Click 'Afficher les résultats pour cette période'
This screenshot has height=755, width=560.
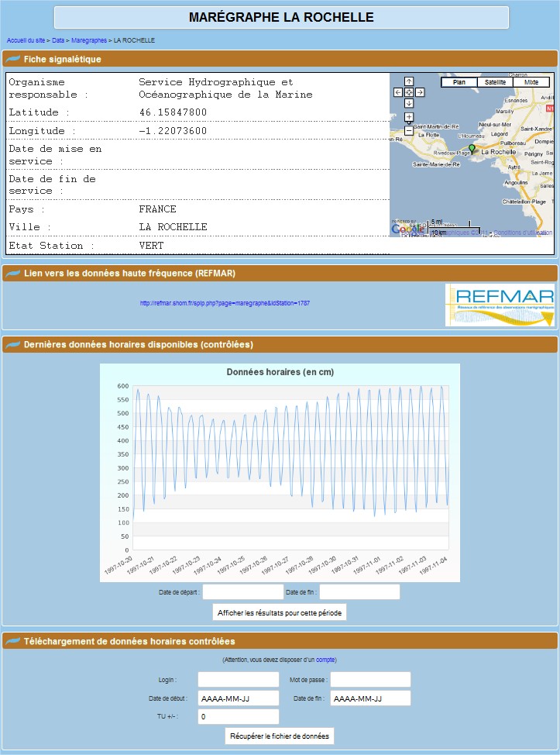tap(280, 612)
